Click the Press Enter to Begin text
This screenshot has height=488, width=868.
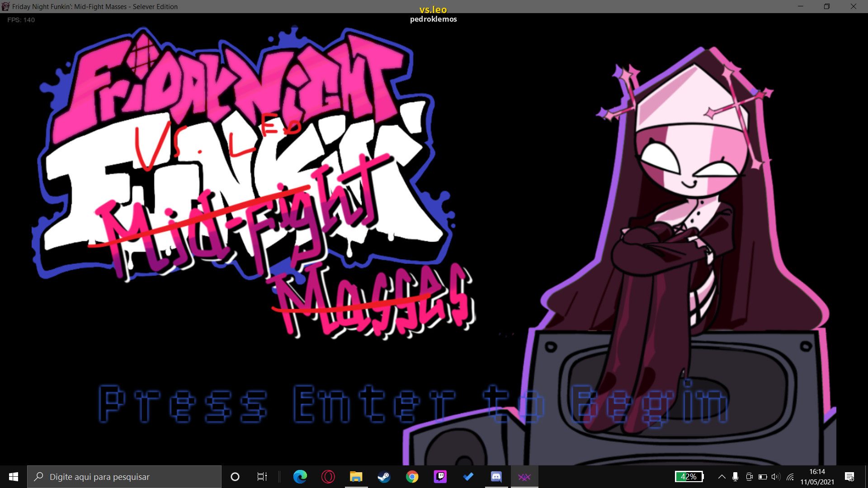[412, 404]
